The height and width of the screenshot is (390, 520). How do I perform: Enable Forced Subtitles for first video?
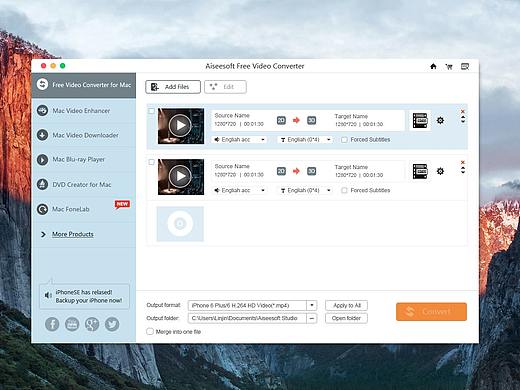click(x=344, y=140)
